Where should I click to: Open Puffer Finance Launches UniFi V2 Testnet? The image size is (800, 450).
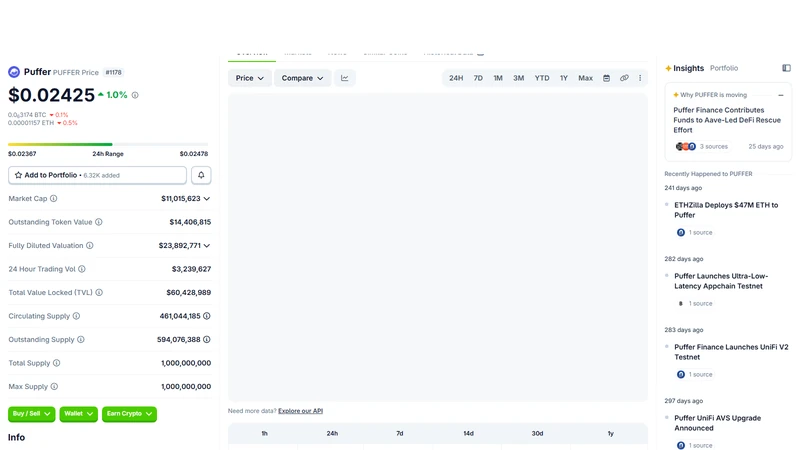[731, 352]
